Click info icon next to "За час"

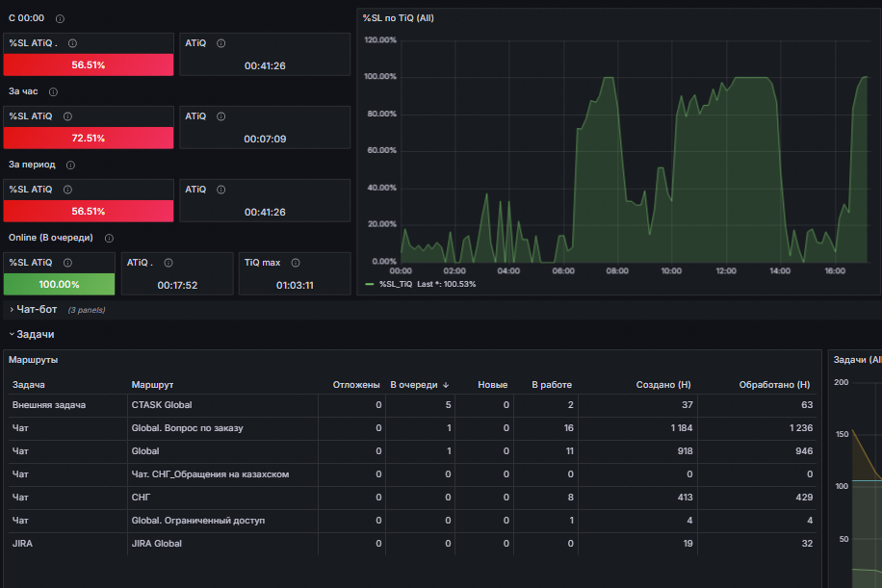point(53,91)
